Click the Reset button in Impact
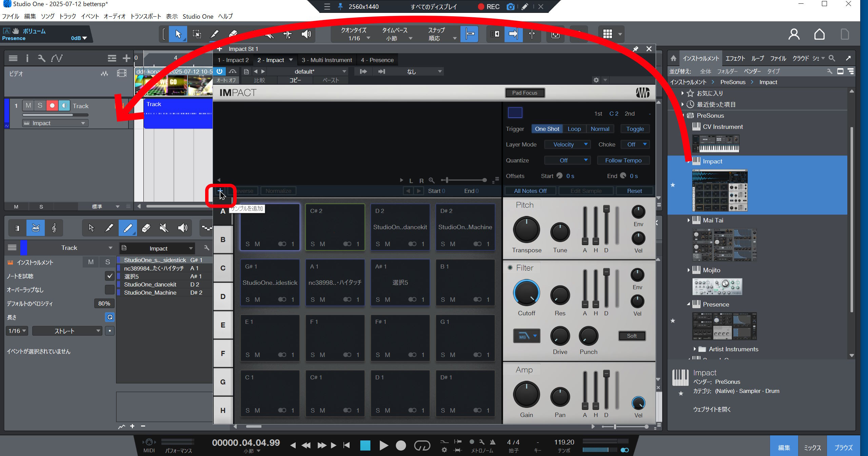Viewport: 868px width, 456px height. (634, 191)
